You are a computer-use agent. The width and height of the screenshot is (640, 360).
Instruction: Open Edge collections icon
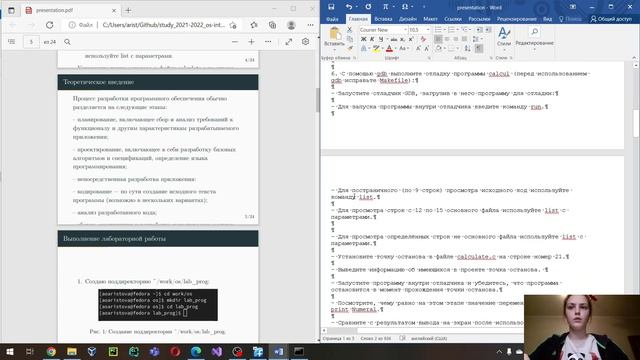(272, 25)
